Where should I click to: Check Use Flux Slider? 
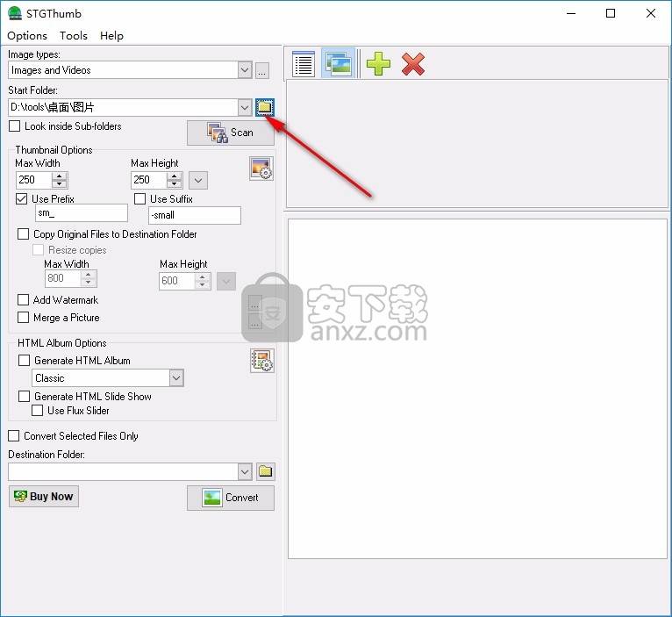coord(38,411)
